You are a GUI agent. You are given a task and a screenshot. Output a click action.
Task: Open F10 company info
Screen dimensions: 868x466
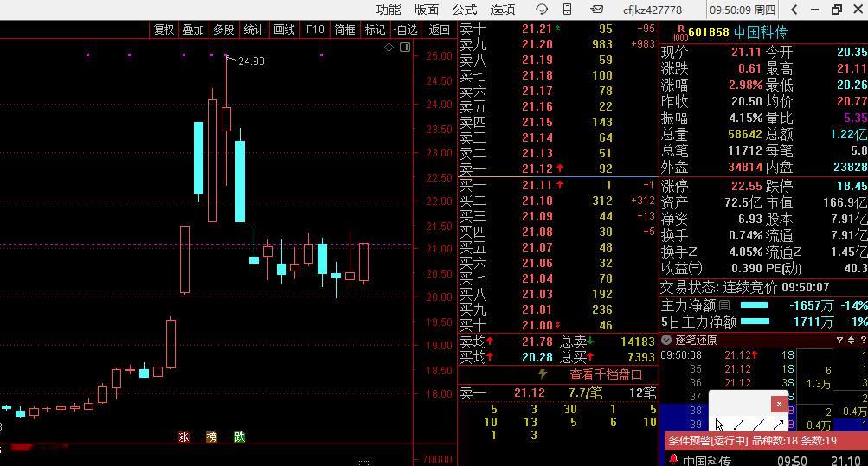pyautogui.click(x=315, y=29)
